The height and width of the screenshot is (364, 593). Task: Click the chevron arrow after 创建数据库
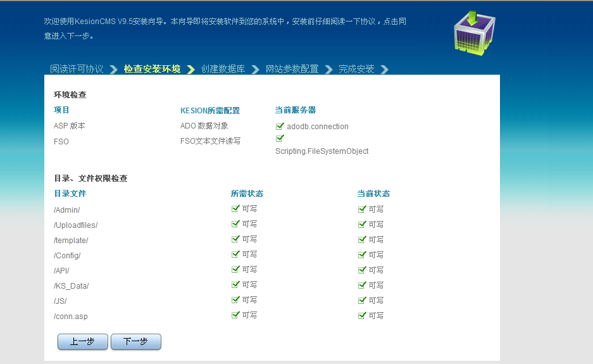click(256, 69)
